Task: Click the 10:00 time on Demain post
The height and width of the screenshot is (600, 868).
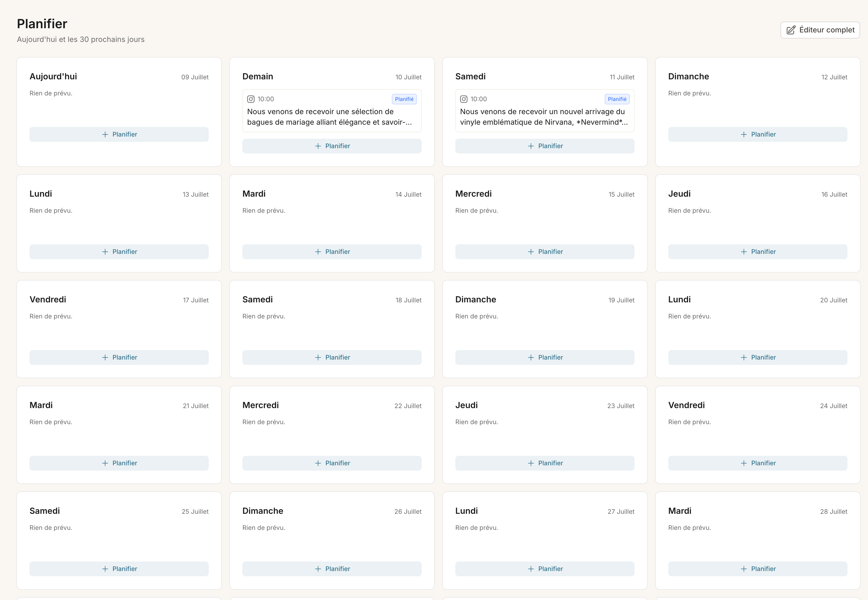Action: pos(266,99)
